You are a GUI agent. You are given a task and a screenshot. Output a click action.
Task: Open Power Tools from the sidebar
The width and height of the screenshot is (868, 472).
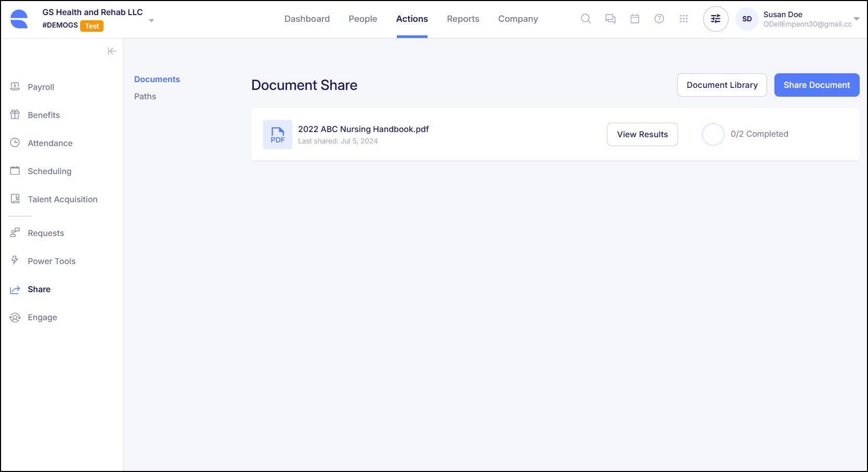(51, 261)
